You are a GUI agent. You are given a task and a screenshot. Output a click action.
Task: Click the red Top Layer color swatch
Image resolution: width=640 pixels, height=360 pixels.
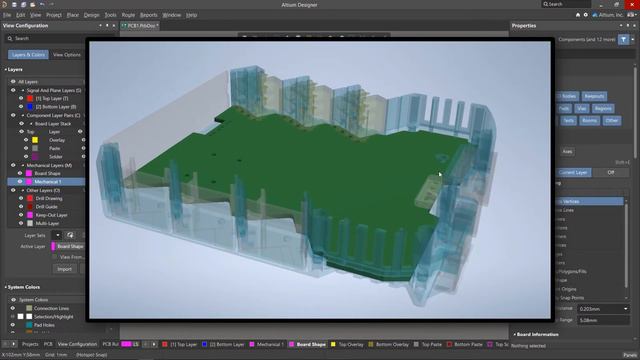[30, 98]
